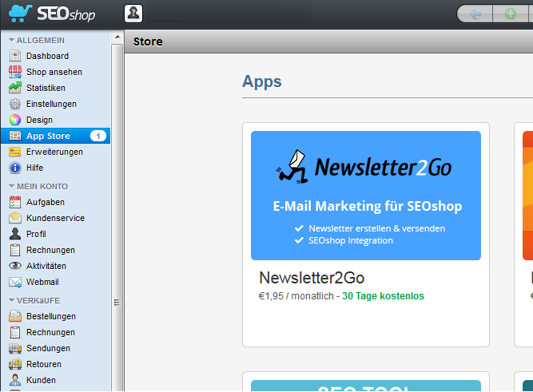Click the Erweiterungen icon
This screenshot has height=392, width=533.
[x=15, y=152]
